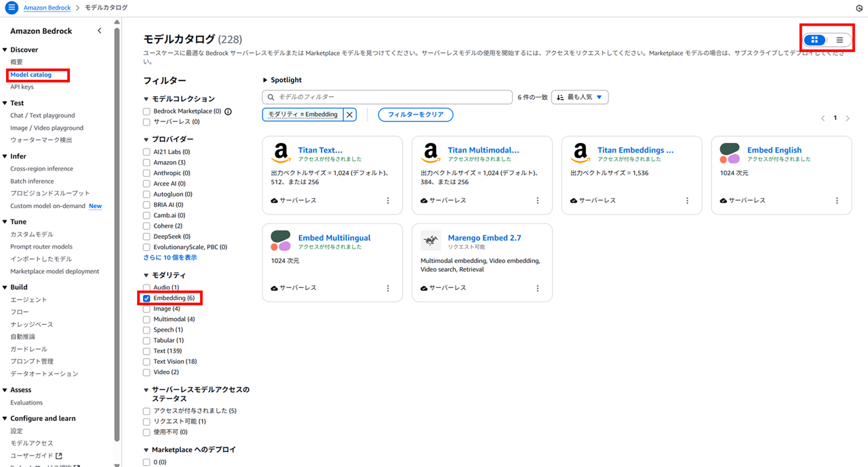This screenshot has width=868, height=467.
Task: Click the Cohere logo on Embed English card
Action: tap(730, 153)
